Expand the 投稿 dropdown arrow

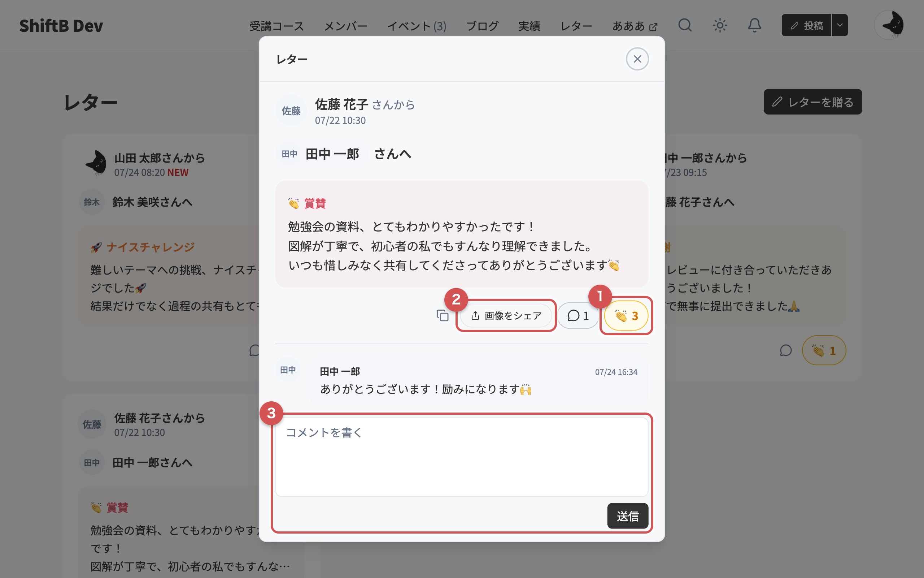tap(840, 25)
